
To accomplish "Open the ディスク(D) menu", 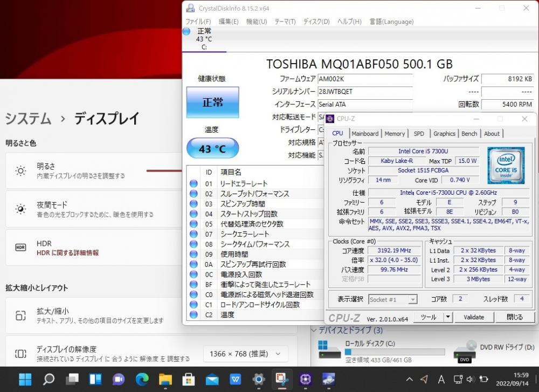I will (316, 22).
